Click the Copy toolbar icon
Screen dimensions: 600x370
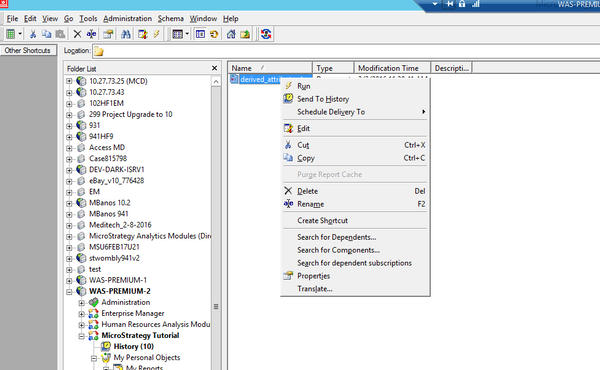(46, 34)
